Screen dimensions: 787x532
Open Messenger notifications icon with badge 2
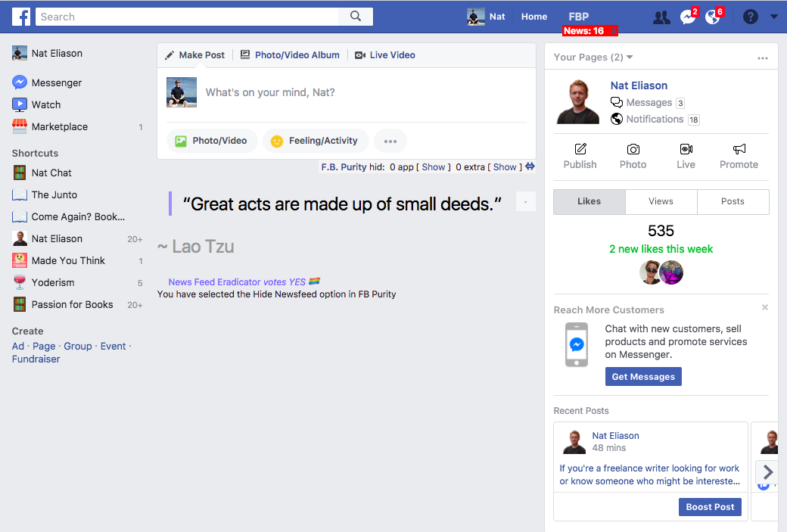(x=688, y=17)
